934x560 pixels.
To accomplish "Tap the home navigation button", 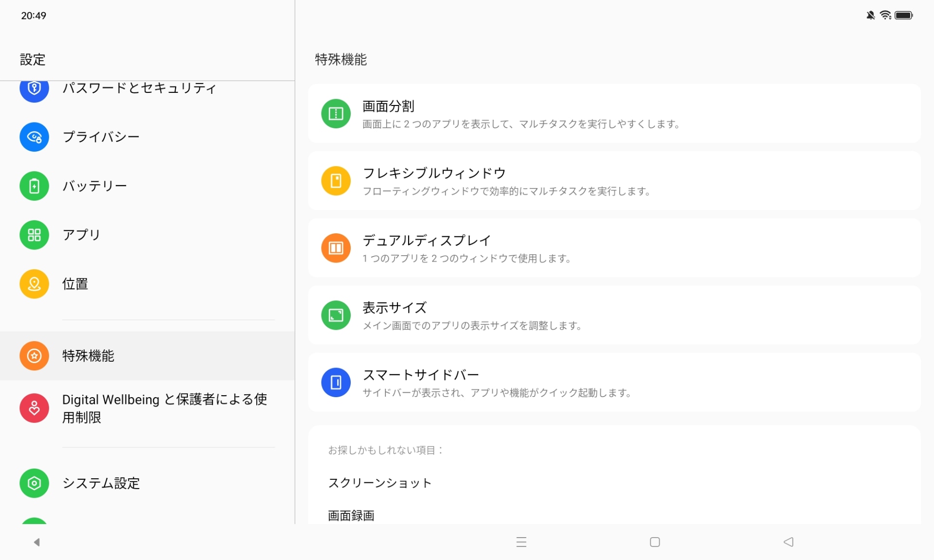I will 655,542.
